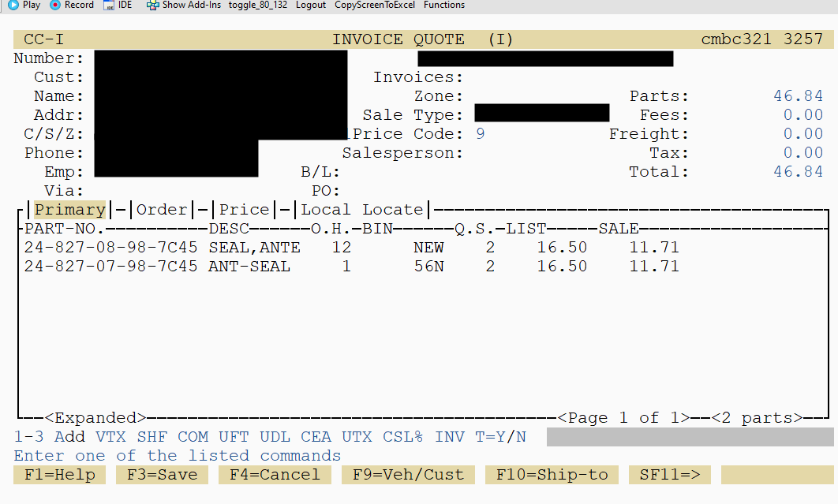Image resolution: width=838 pixels, height=504 pixels.
Task: Click the PO: field label
Action: 325,191
